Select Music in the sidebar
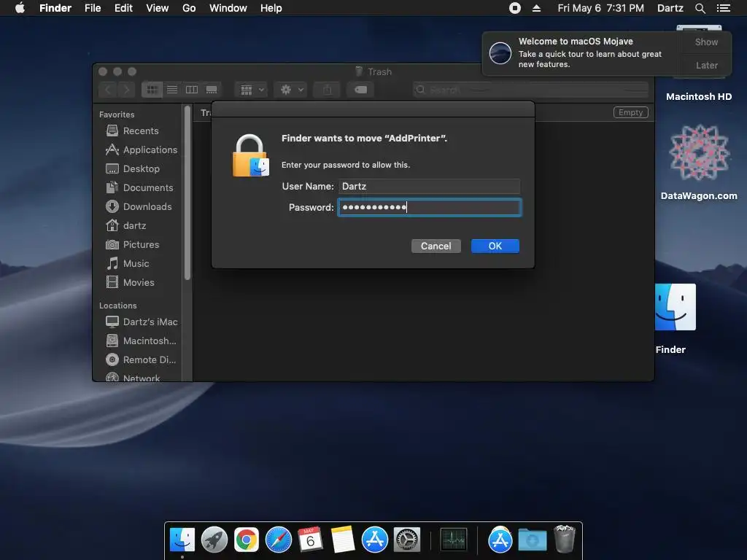747x560 pixels. 128,263
